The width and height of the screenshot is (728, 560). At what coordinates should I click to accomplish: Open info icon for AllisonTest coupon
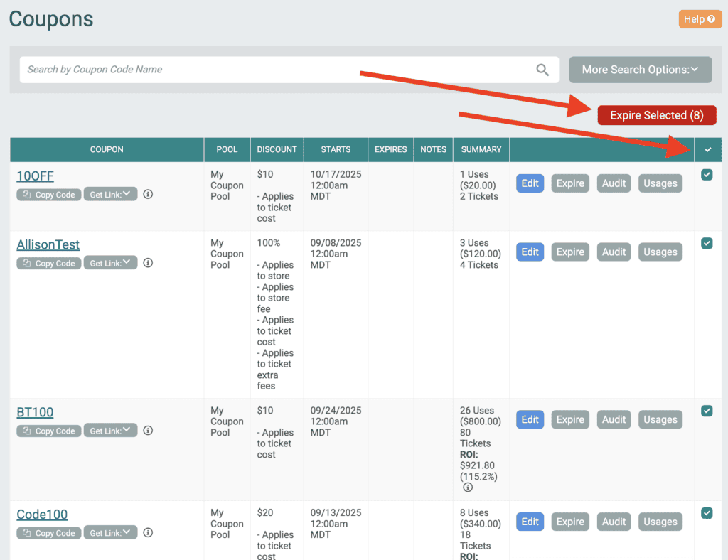pyautogui.click(x=148, y=263)
